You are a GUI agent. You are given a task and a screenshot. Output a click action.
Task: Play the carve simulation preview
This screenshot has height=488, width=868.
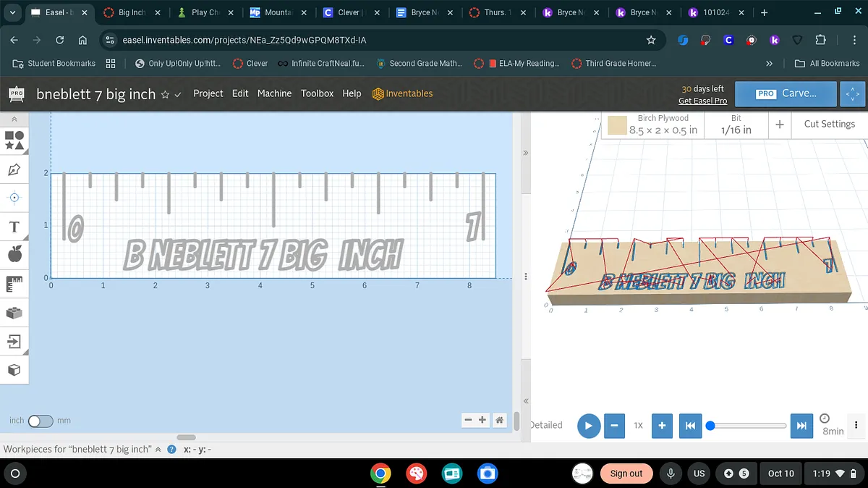(589, 426)
